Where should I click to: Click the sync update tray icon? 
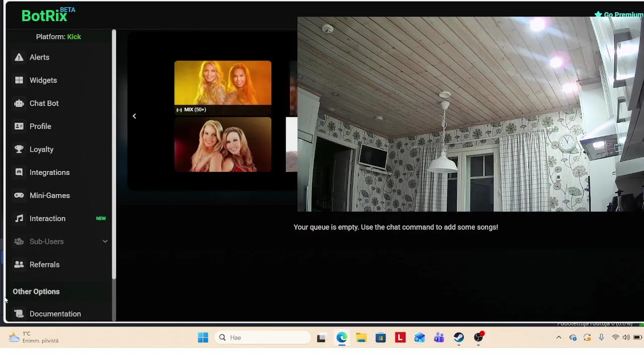click(x=587, y=338)
